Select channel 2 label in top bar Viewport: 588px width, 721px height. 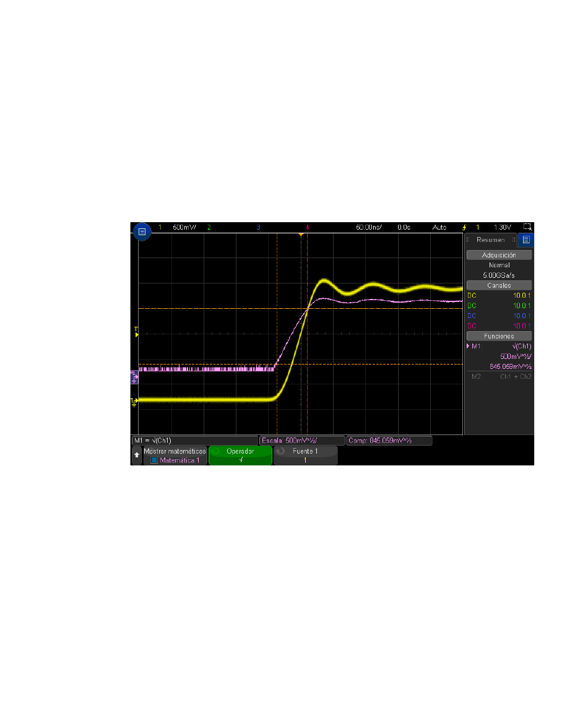(209, 227)
